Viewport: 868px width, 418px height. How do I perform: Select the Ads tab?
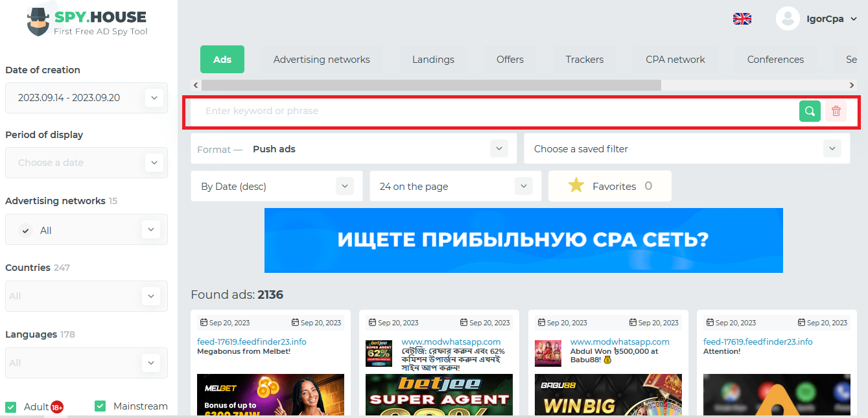point(222,59)
